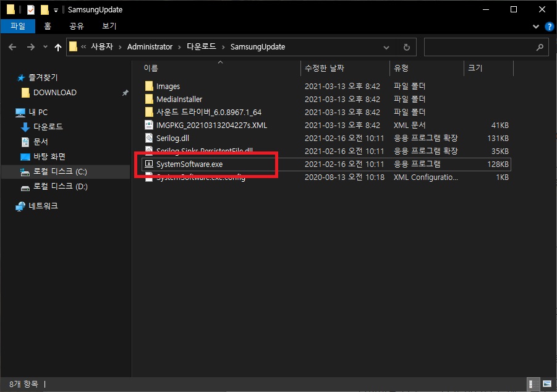Select 즐겨찾기 in navigation pane
This screenshot has height=392, width=557.
pos(43,77)
